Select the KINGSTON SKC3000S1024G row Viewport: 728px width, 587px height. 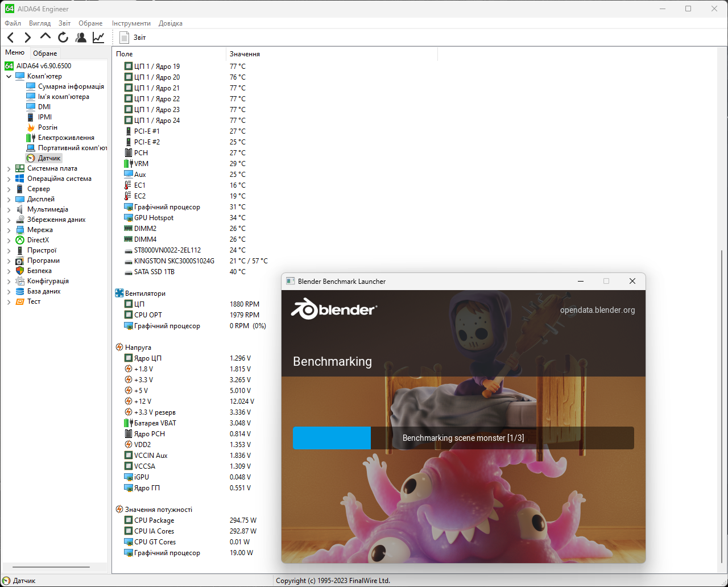[x=196, y=261]
